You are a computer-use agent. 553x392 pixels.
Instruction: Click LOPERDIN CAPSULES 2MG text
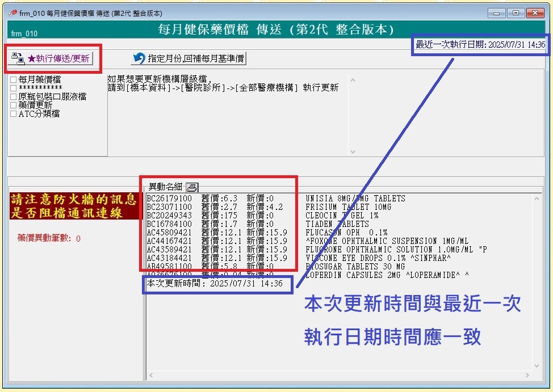coord(387,275)
